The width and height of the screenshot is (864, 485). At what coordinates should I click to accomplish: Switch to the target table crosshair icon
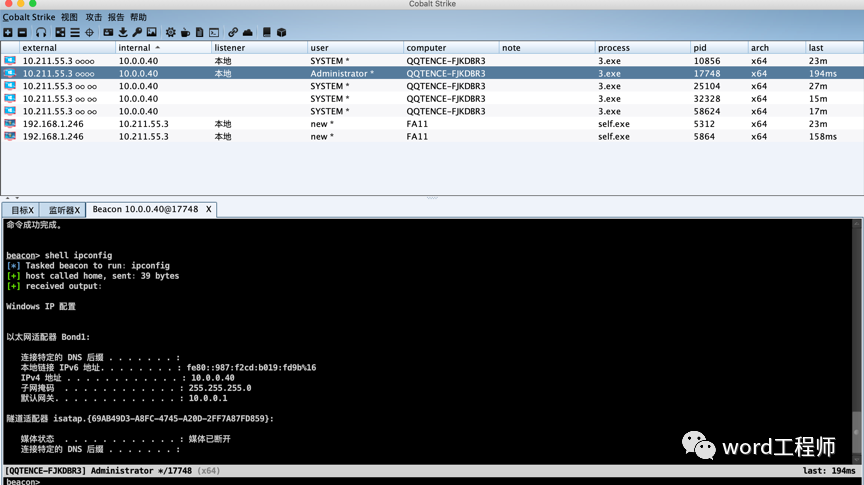(89, 33)
